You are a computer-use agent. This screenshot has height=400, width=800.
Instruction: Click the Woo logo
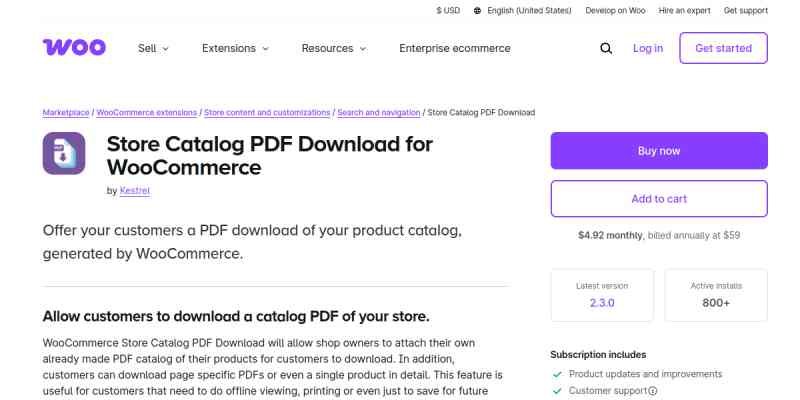point(74,48)
